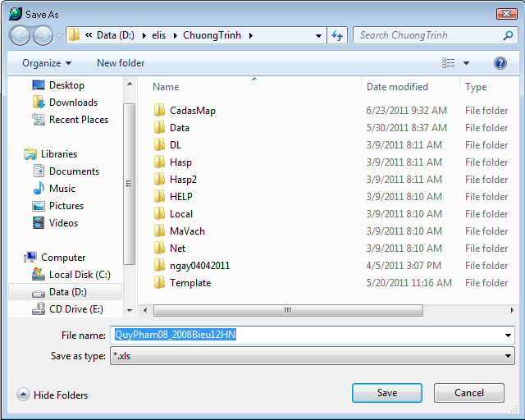Click the Save button
This screenshot has width=525, height=420.
[x=387, y=393]
